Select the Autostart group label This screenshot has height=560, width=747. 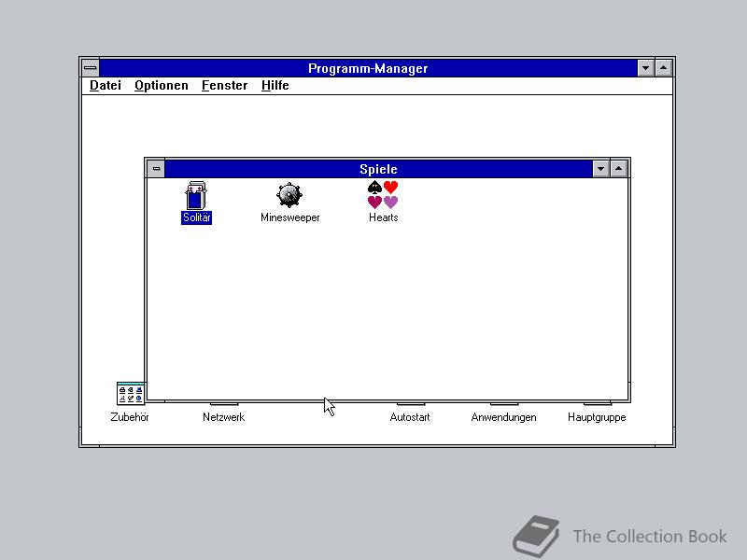coord(410,417)
